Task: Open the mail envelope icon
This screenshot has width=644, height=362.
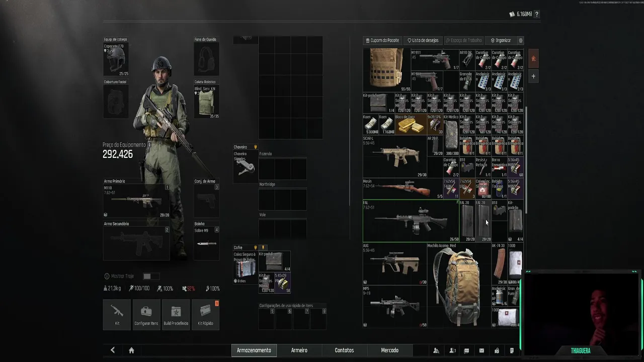Action: pyautogui.click(x=481, y=350)
